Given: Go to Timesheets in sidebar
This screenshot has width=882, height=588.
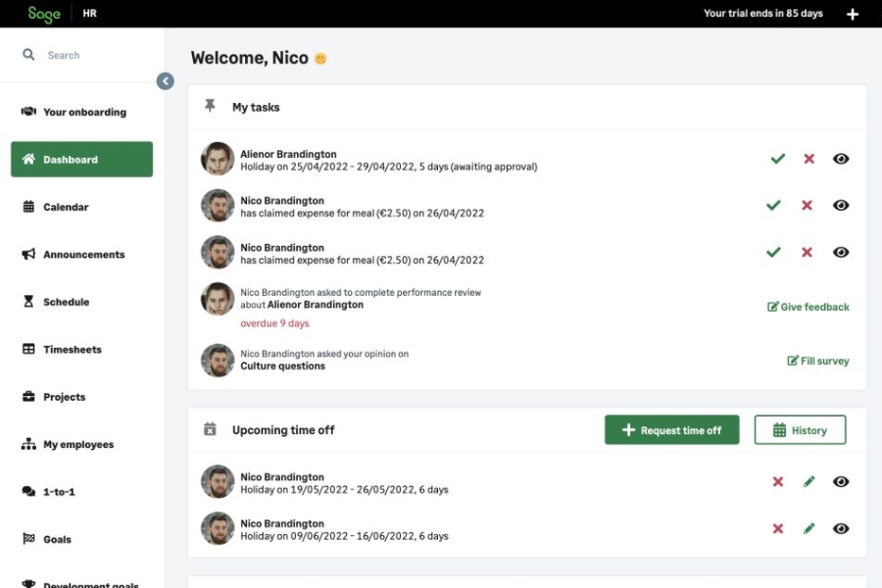Looking at the screenshot, I should (x=72, y=350).
